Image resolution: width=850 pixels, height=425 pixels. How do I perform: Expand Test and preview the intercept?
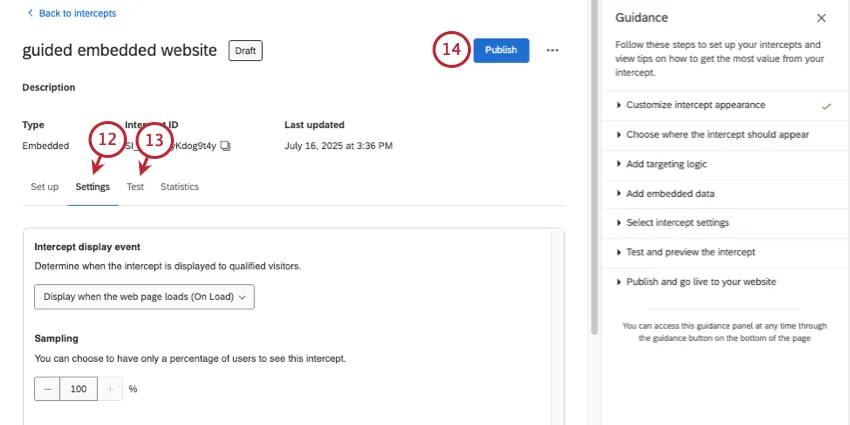tap(690, 252)
